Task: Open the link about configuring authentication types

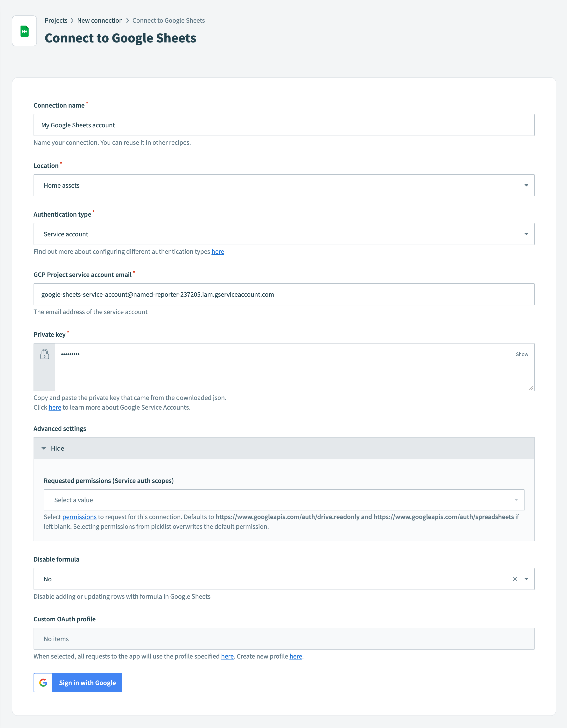Action: coord(218,251)
